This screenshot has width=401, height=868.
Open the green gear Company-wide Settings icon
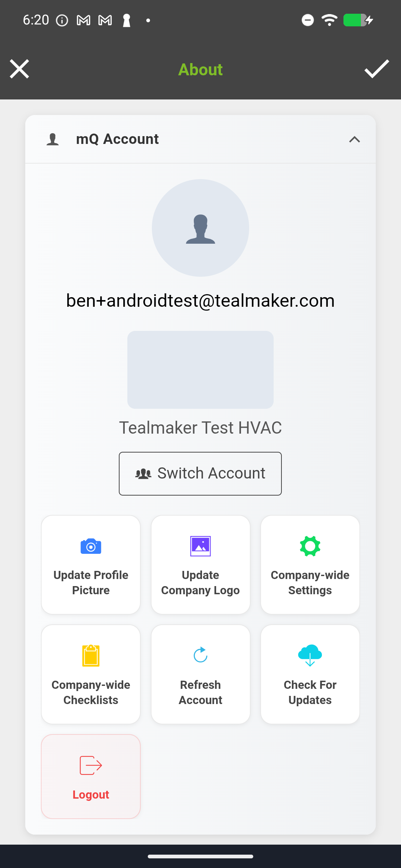pyautogui.click(x=310, y=546)
